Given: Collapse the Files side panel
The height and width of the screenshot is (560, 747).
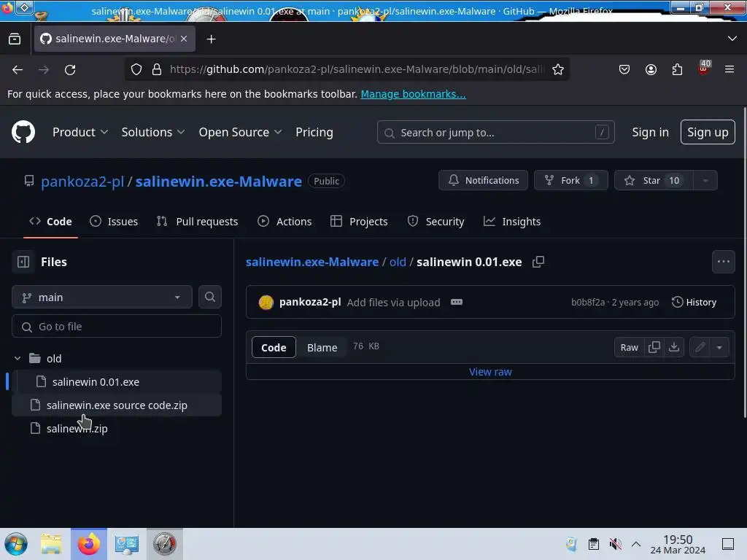Looking at the screenshot, I should click(23, 262).
